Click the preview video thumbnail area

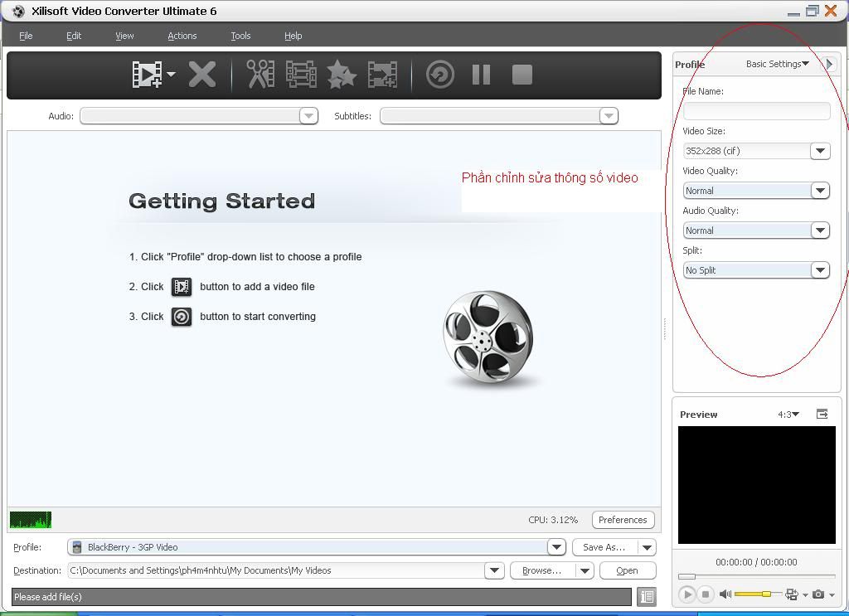[x=756, y=484]
